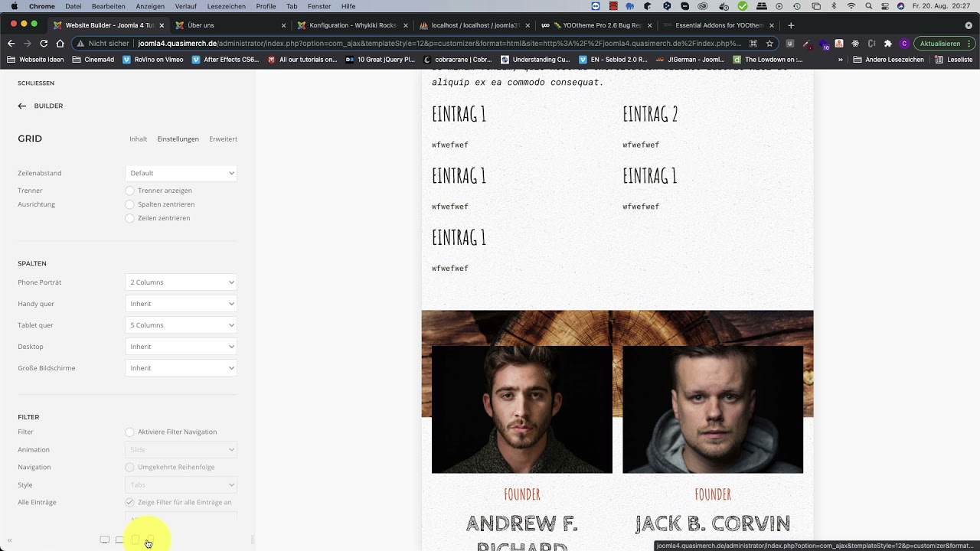This screenshot has height=551, width=980.
Task: Open Leseliste reading list
Action: coord(954,60)
